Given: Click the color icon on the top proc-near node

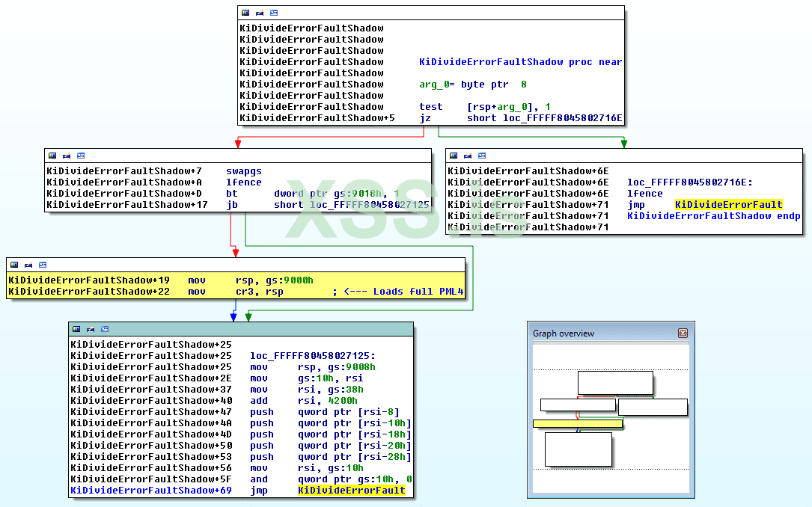Looking at the screenshot, I should click(x=245, y=13).
